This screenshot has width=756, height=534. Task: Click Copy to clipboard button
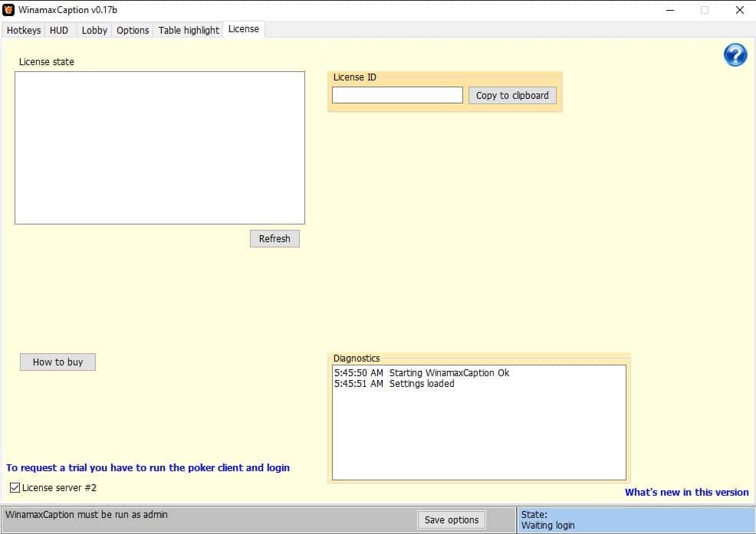click(512, 96)
